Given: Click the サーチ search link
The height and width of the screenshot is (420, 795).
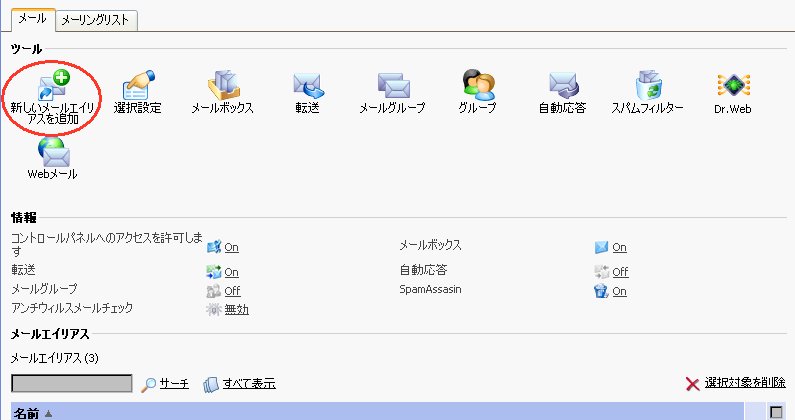Looking at the screenshot, I should [174, 384].
